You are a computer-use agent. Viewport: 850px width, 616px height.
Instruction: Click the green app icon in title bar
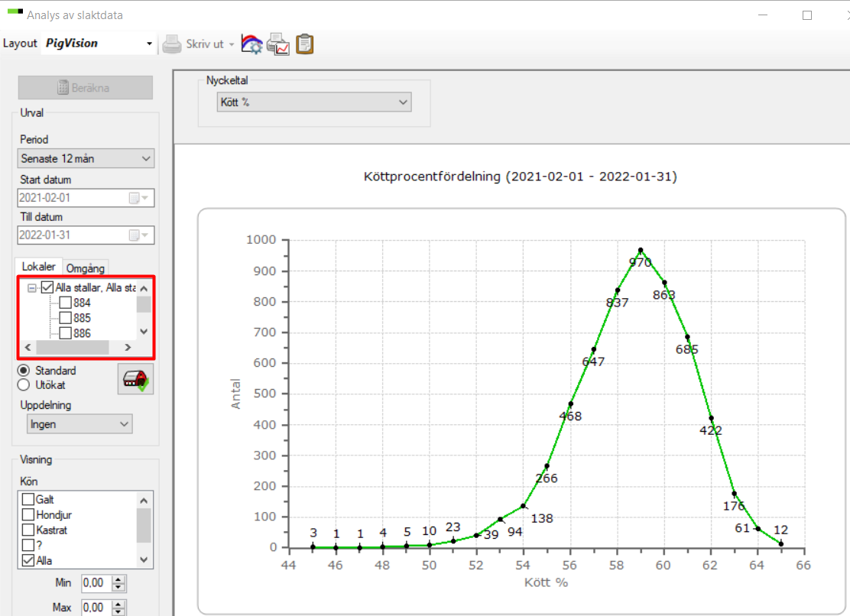tap(15, 12)
